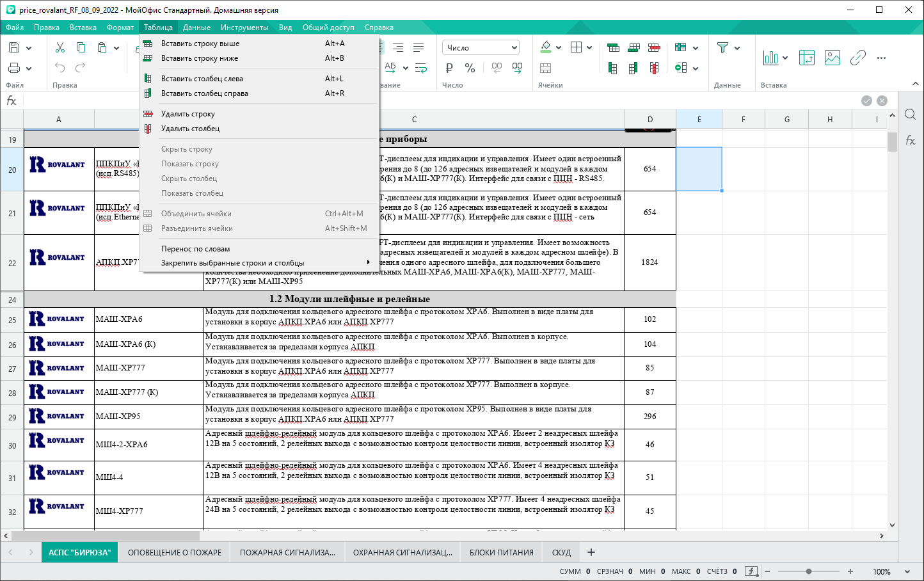The image size is (924, 581).
Task: Click the Cut scissors icon
Action: click(60, 47)
